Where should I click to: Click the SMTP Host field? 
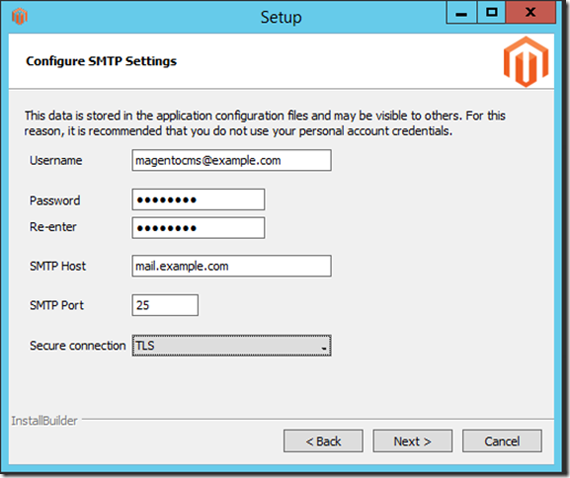pos(231,266)
